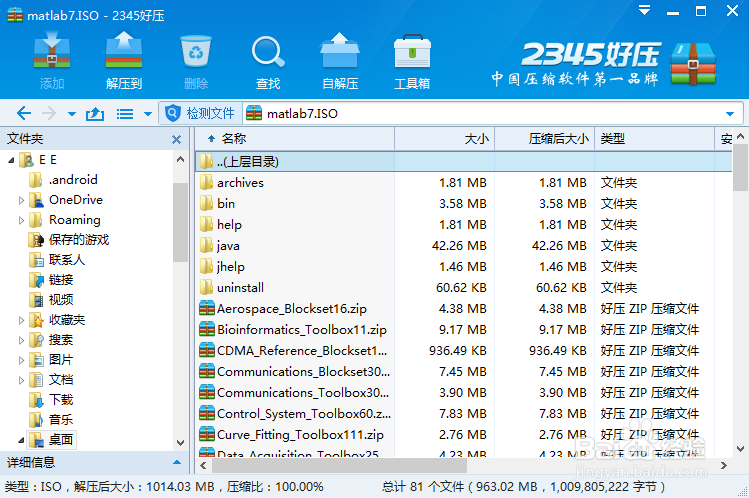Sort by the 名称 column header
Image resolution: width=749 pixels, height=498 pixels.
(x=295, y=139)
